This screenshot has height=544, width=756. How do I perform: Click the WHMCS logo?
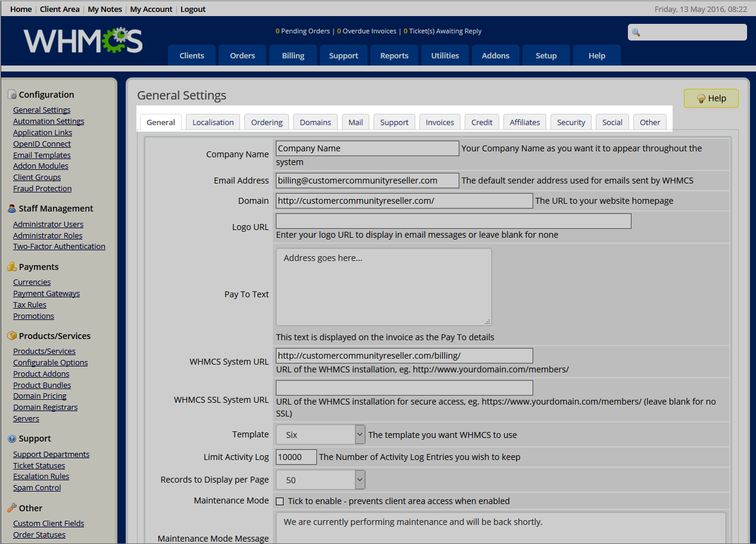(x=83, y=41)
